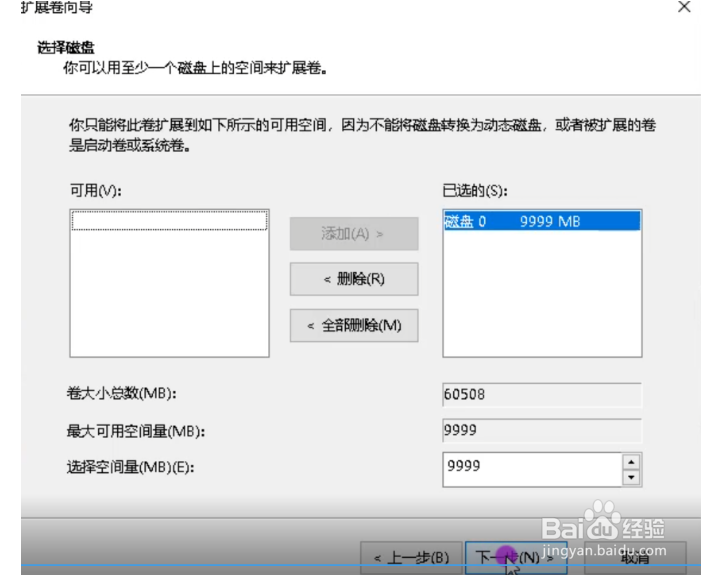Click the 扩展卷向导 window title
This screenshot has height=575, width=705.
[57, 8]
